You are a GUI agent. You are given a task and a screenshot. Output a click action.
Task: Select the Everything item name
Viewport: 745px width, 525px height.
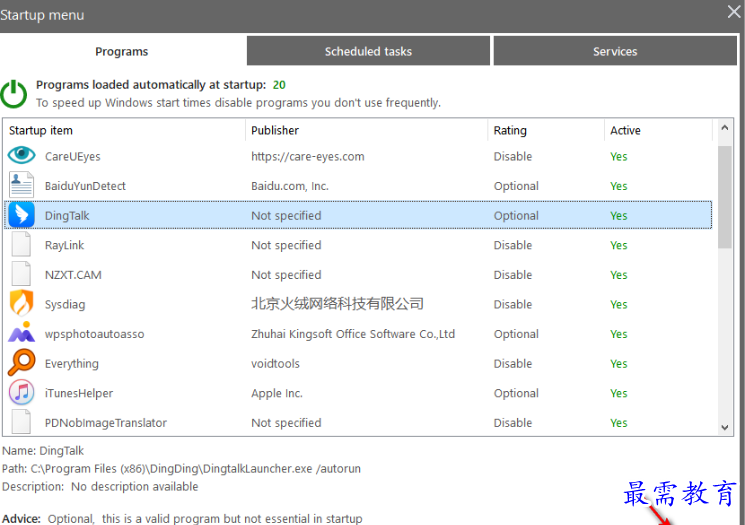pyautogui.click(x=72, y=363)
